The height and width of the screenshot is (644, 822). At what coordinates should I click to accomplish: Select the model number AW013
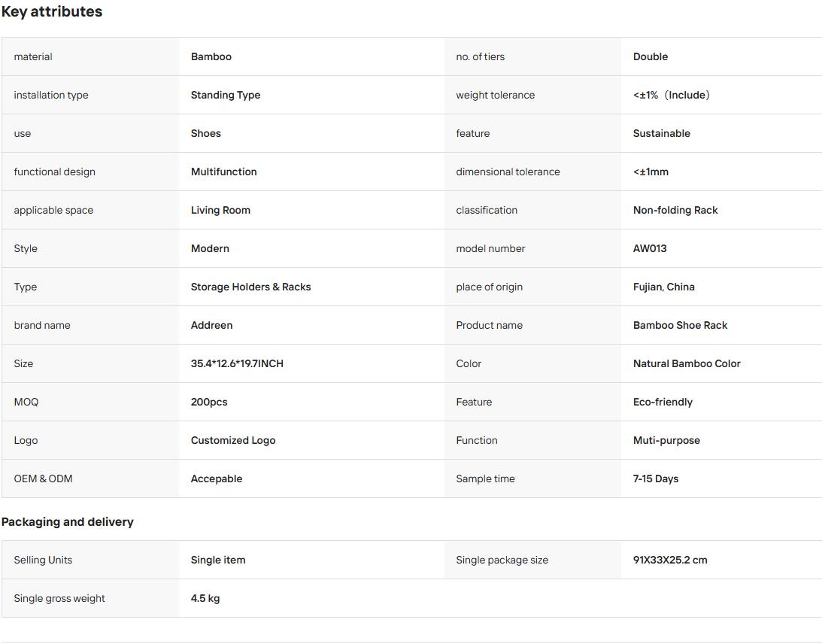coord(650,248)
